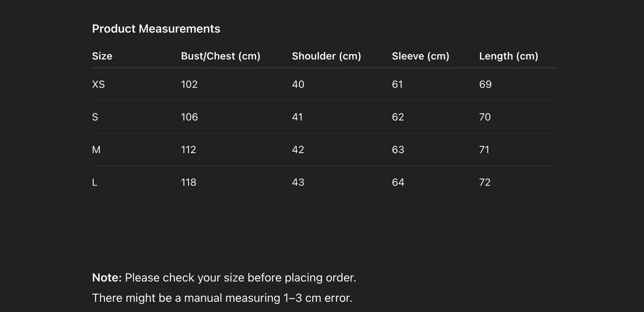This screenshot has height=312, width=644.
Task: Click the shoulder value 42 for M
Action: (x=298, y=150)
